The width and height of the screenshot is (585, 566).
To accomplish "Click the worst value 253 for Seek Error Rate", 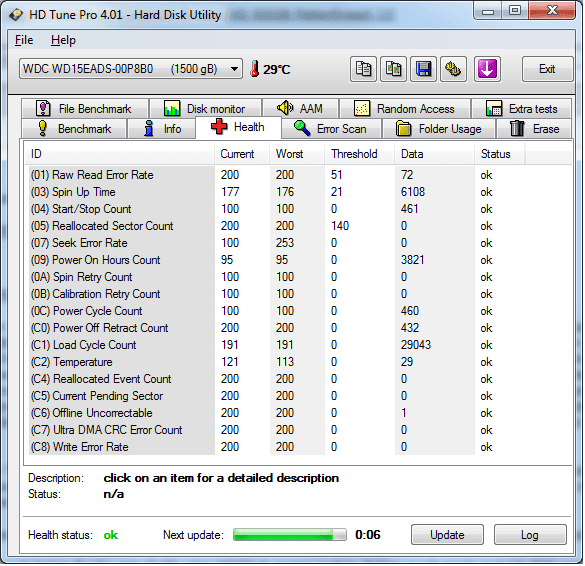I will coord(285,243).
